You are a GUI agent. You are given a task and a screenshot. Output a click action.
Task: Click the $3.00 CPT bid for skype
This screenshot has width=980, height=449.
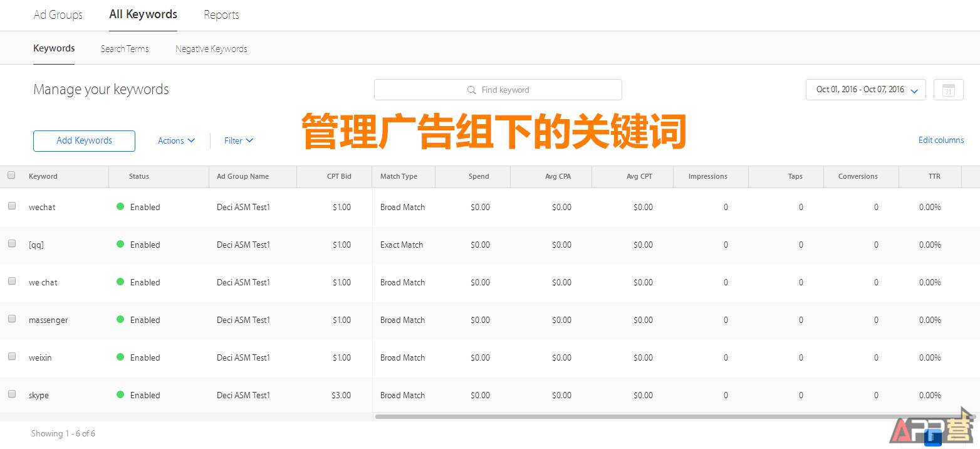[x=341, y=395]
